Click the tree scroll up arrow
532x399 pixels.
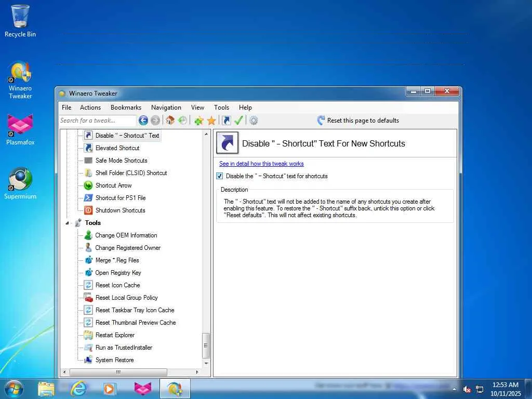tap(206, 135)
